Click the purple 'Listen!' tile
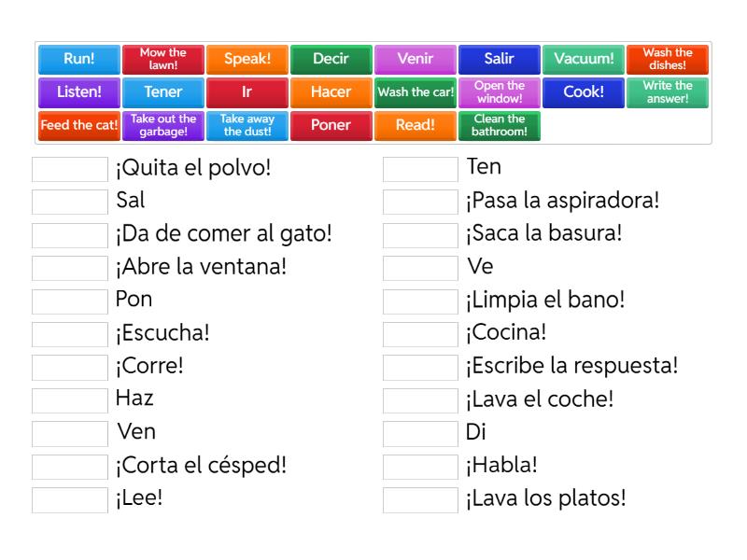This screenshot has height=560, width=747. [x=79, y=92]
